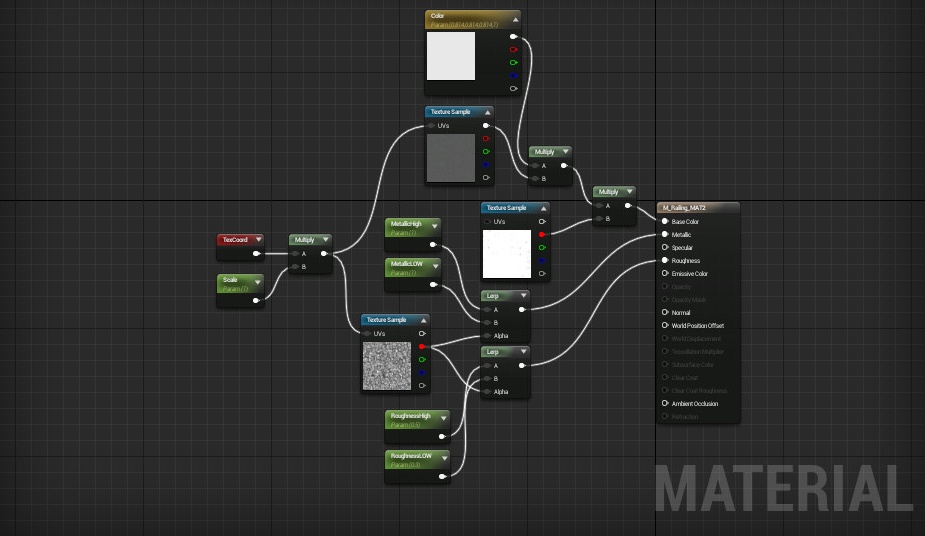Click green output pin on white-preview Texture Sample
Image resolution: width=925 pixels, height=536 pixels.
542,248
